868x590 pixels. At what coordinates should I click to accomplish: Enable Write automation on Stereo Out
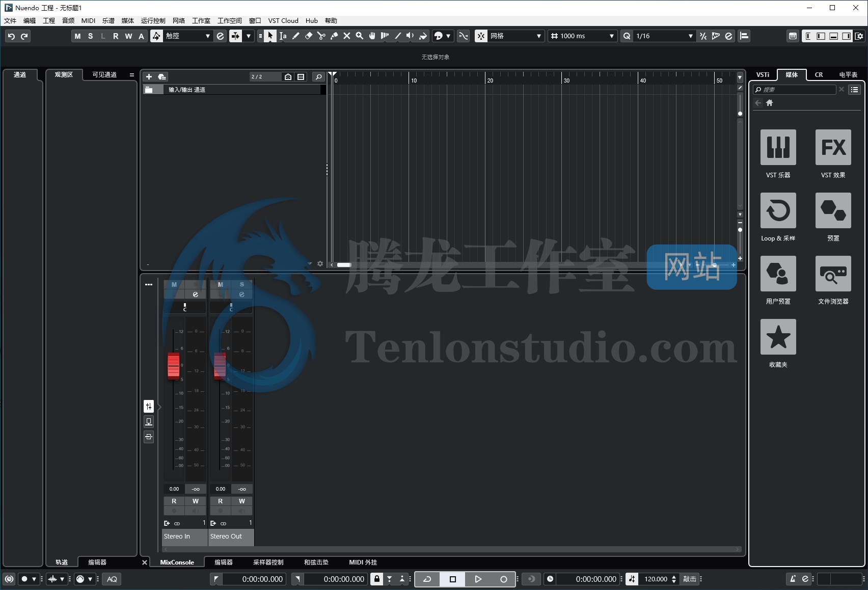(242, 501)
